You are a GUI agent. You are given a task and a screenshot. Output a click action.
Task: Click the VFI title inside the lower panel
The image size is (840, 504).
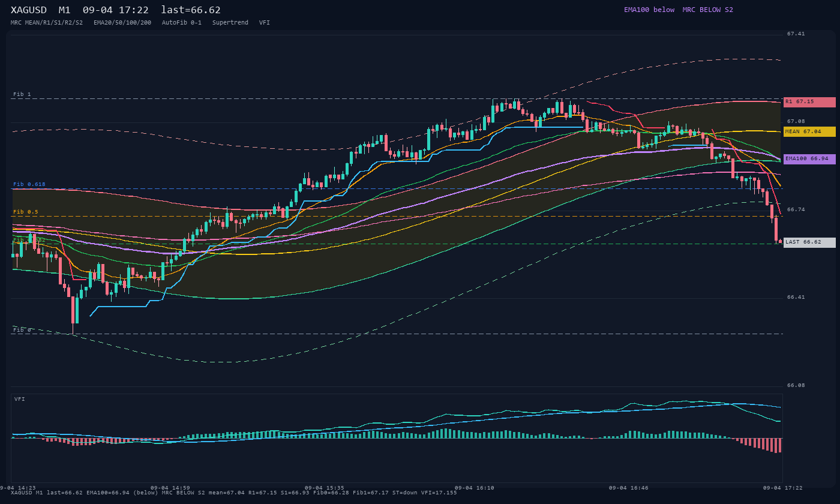(x=20, y=399)
